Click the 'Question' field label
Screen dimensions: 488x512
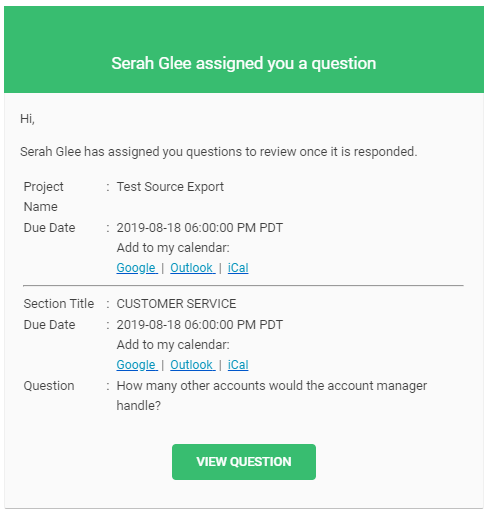49,386
